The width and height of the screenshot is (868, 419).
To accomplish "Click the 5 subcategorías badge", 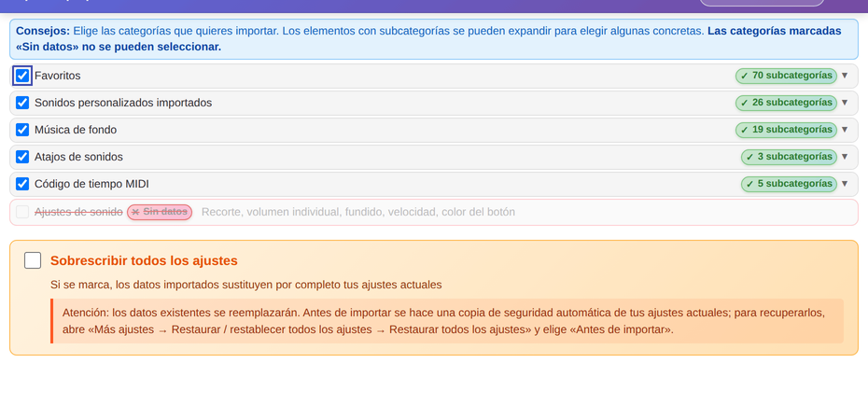I will point(789,184).
